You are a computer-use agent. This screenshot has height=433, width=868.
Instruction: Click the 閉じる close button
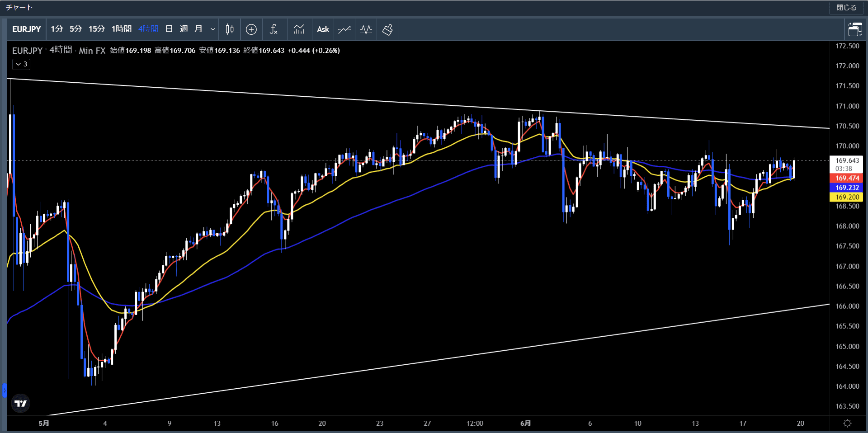(846, 8)
